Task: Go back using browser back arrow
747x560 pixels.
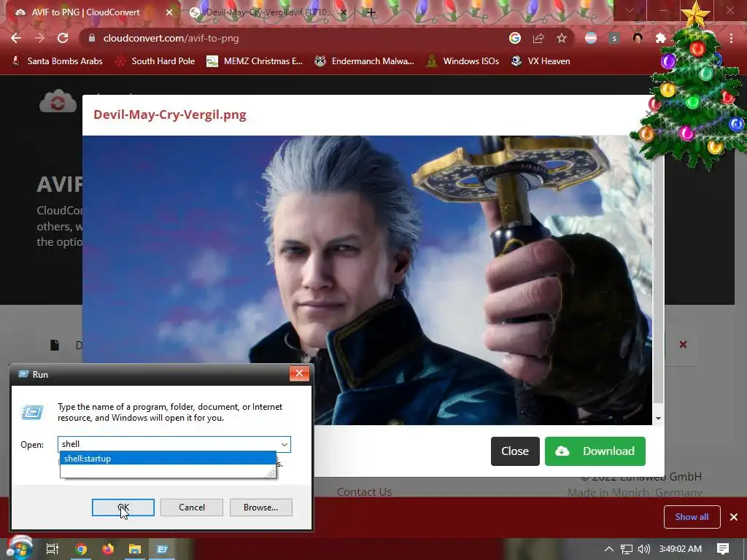Action: coord(16,38)
